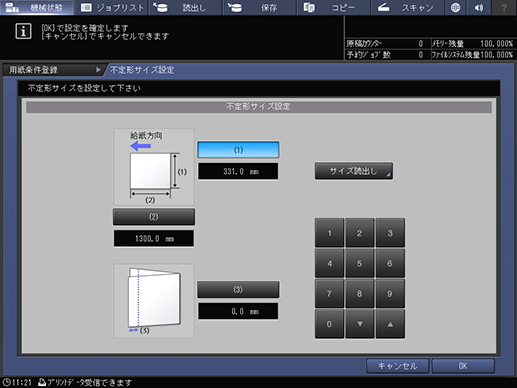This screenshot has height=388, width=517.
Task: Click the info icon beside the OK message
Action: point(23,31)
